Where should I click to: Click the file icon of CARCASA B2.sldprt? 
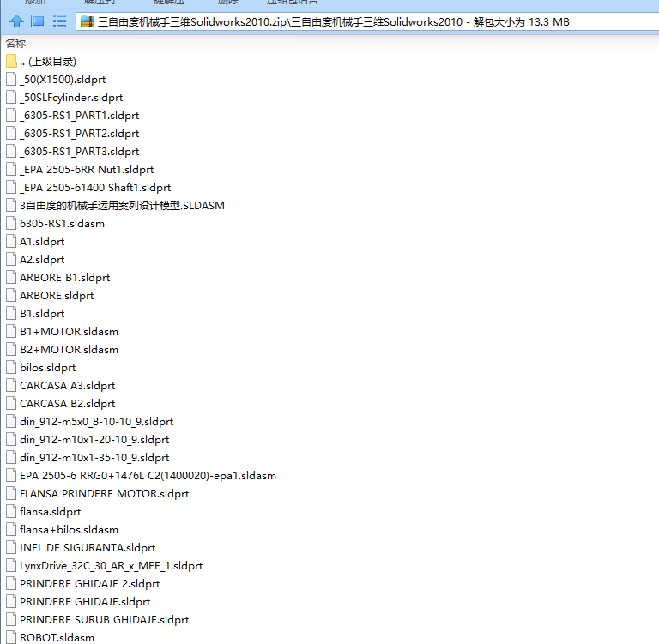pos(11,403)
